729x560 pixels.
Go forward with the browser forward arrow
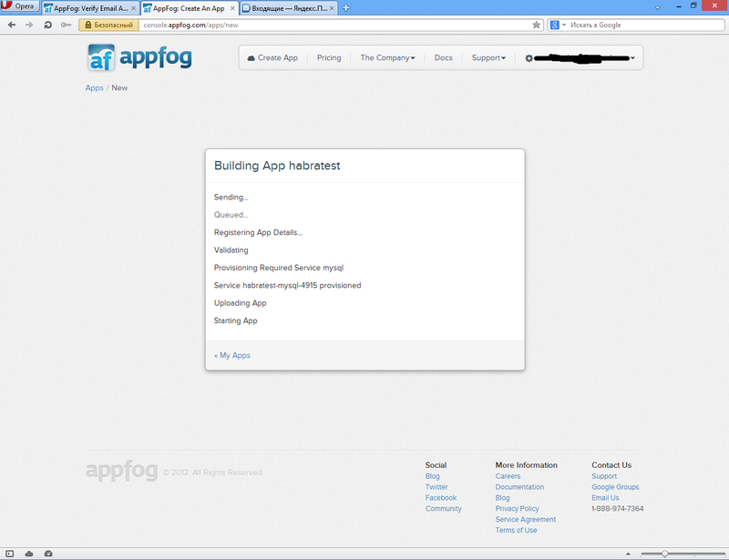tap(29, 25)
